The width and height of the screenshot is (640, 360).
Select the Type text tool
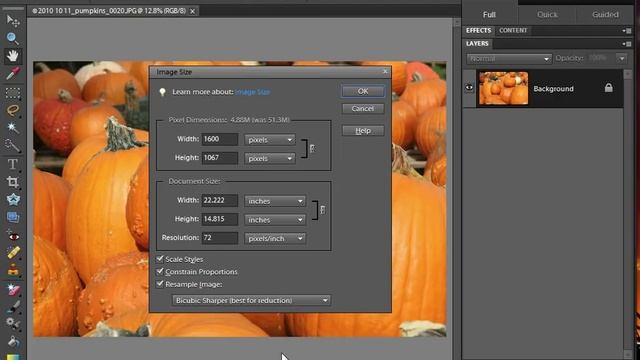[13, 164]
